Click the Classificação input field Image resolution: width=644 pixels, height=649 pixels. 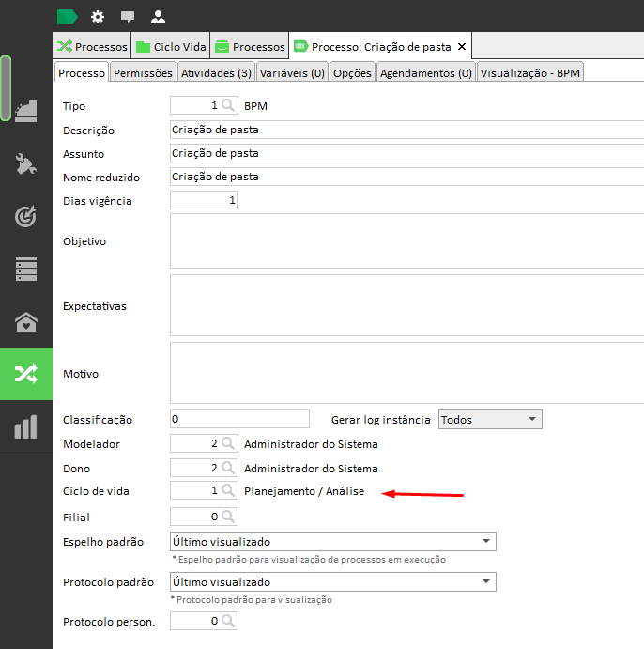239,419
